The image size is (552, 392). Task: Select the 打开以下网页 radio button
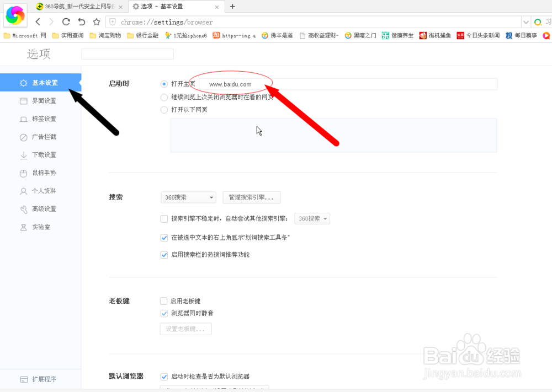point(164,110)
